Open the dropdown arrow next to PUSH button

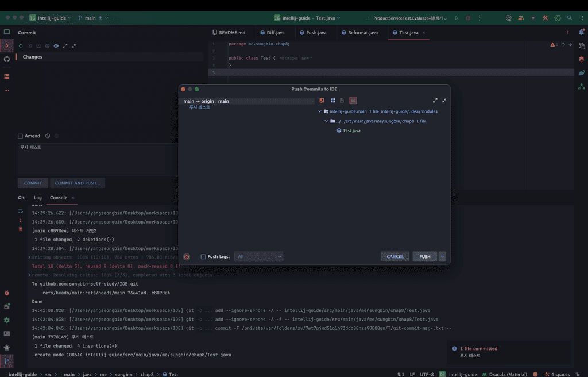[x=442, y=257]
